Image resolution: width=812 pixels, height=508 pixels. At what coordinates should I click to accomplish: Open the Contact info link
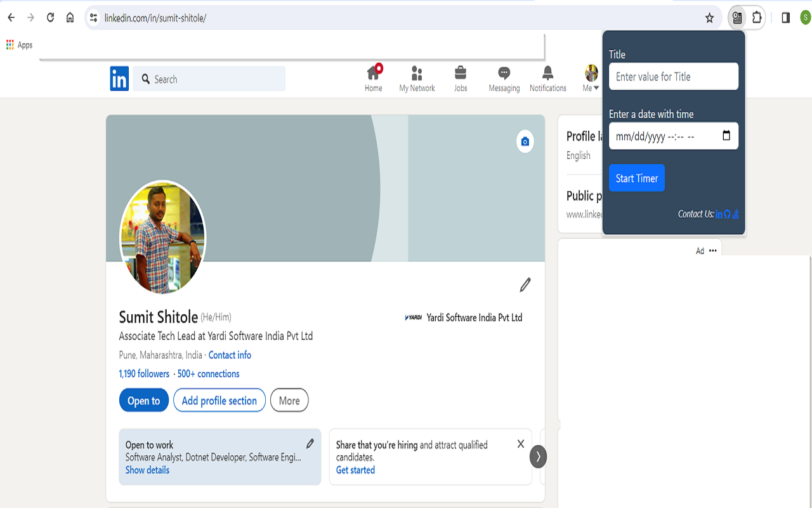[230, 355]
